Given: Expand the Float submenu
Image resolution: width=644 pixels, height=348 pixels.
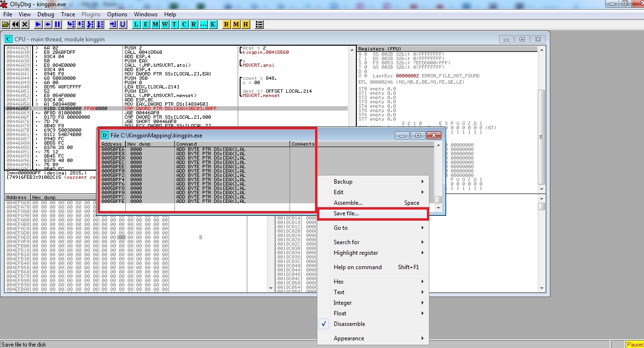Looking at the screenshot, I should point(373,313).
